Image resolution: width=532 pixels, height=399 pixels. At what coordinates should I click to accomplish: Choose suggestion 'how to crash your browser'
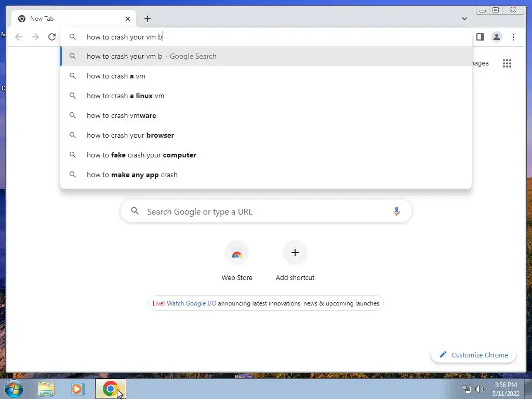[266, 135]
